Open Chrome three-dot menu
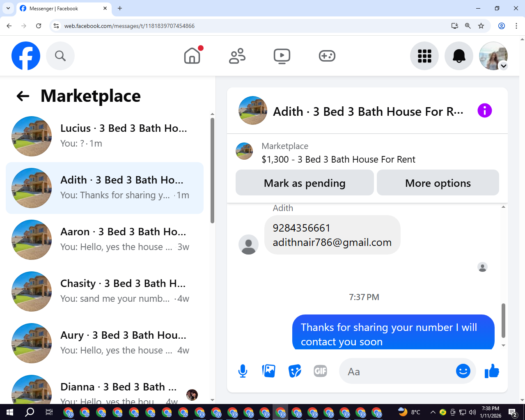Viewport: 525px width, 420px height. click(516, 26)
